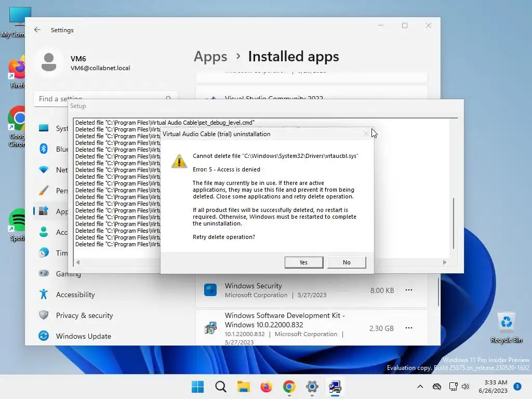532x399 pixels.
Task: Close the Virtual Audio Cable uninstallation dialog
Action: coord(366,134)
